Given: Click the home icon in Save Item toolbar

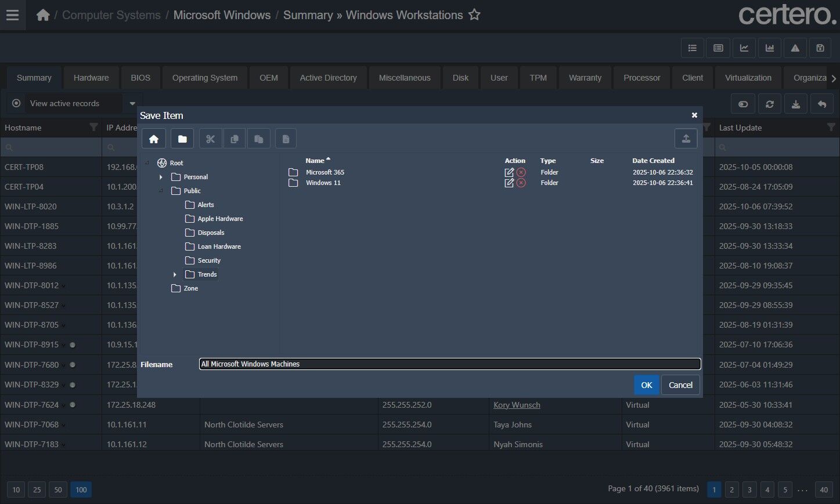Looking at the screenshot, I should pyautogui.click(x=154, y=139).
